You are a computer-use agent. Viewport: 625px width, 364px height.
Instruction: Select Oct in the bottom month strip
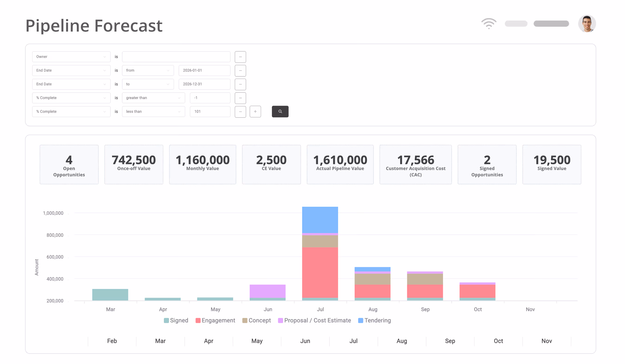498,341
